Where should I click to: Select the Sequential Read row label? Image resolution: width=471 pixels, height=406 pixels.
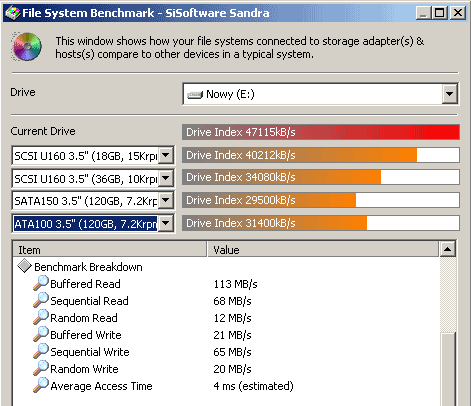[x=89, y=301]
